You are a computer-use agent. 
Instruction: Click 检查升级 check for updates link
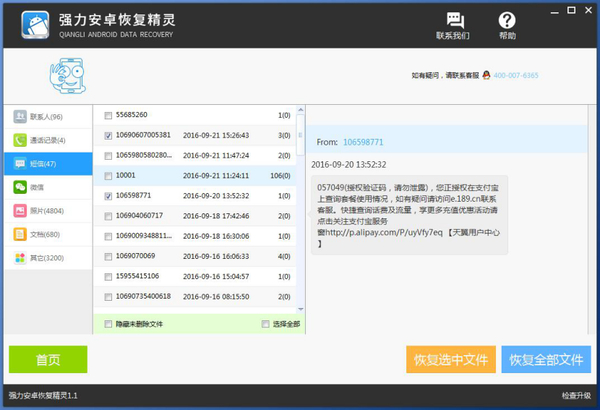coord(575,397)
